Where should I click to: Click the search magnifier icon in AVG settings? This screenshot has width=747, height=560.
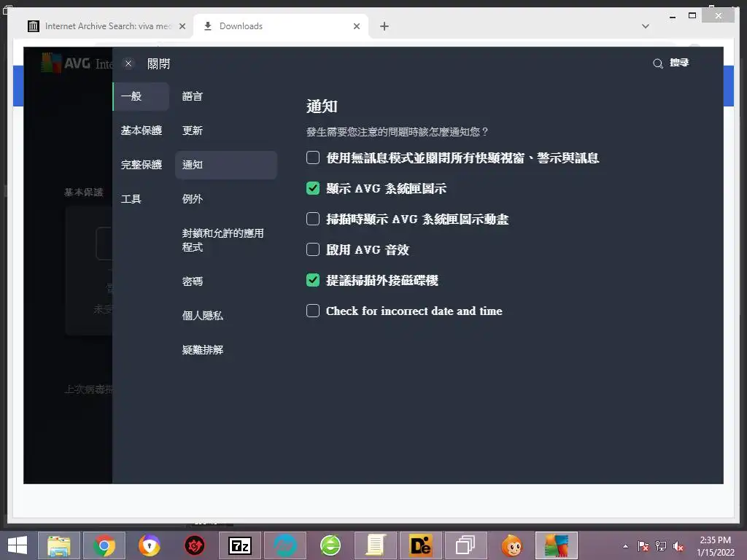tap(658, 63)
